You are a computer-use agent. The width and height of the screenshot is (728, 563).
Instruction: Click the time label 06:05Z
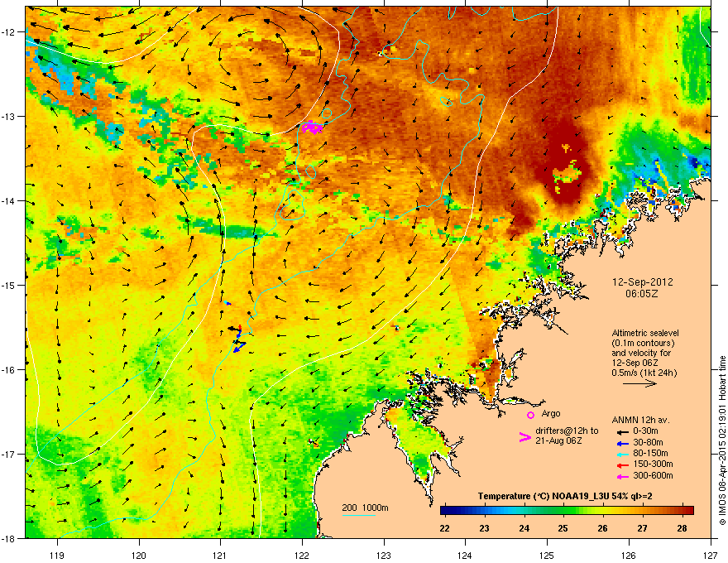(642, 294)
